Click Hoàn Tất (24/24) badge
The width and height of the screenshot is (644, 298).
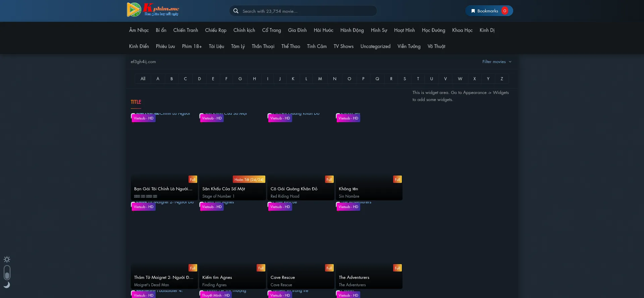pyautogui.click(x=249, y=180)
